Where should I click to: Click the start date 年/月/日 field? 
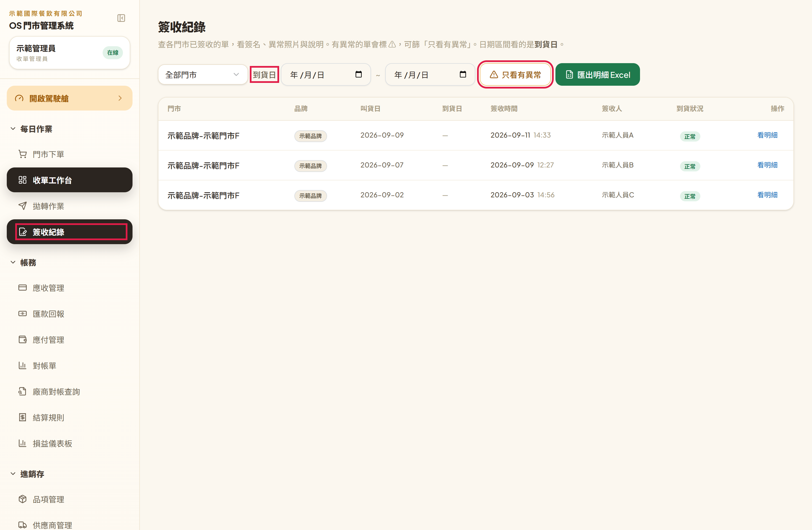[x=325, y=74]
